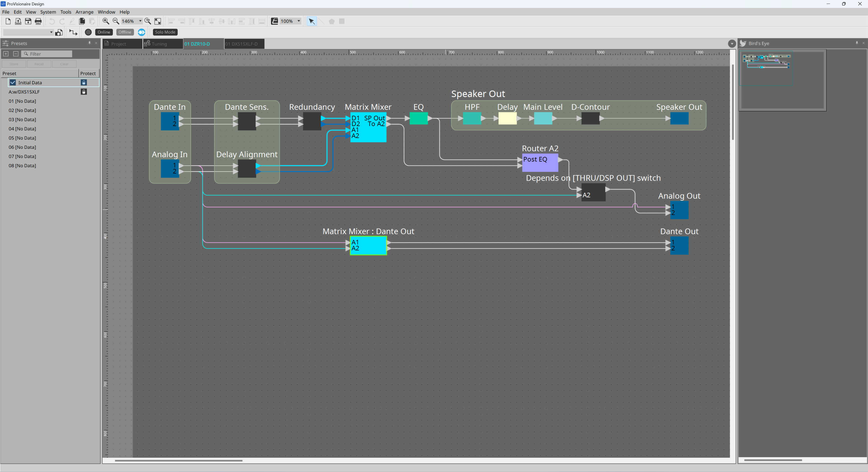
Task: Switch to the Project tab
Action: point(122,44)
